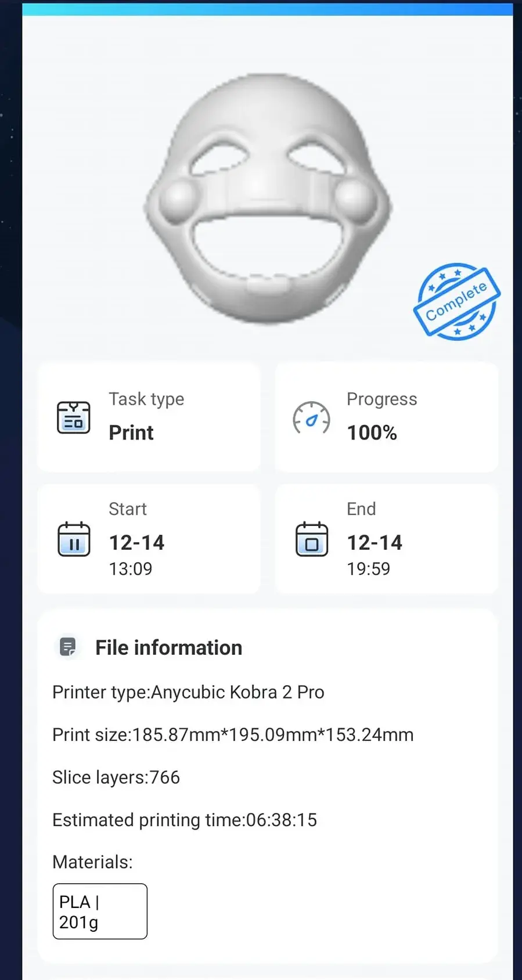Tap the Task type Print card

[149, 417]
